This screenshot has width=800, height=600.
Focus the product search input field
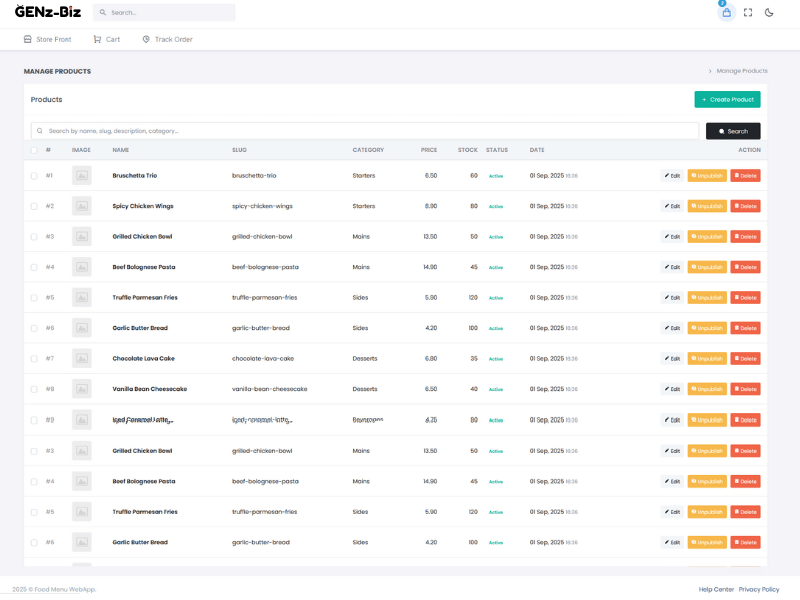point(370,131)
